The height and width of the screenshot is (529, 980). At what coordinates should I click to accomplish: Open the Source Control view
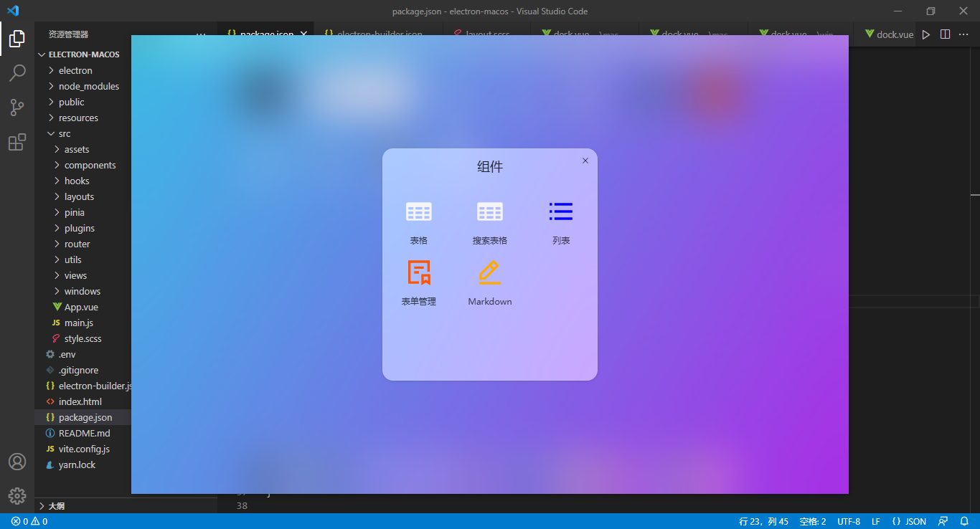tap(17, 108)
